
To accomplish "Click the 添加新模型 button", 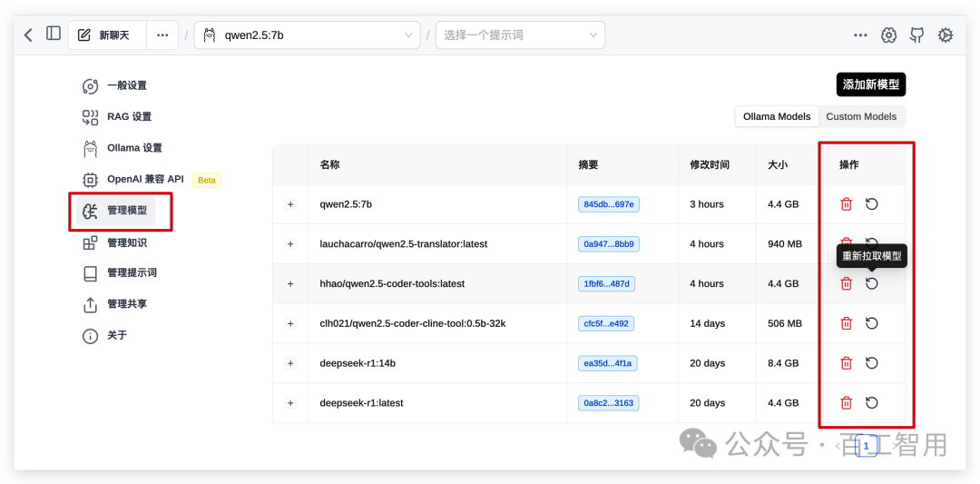I will pyautogui.click(x=870, y=85).
